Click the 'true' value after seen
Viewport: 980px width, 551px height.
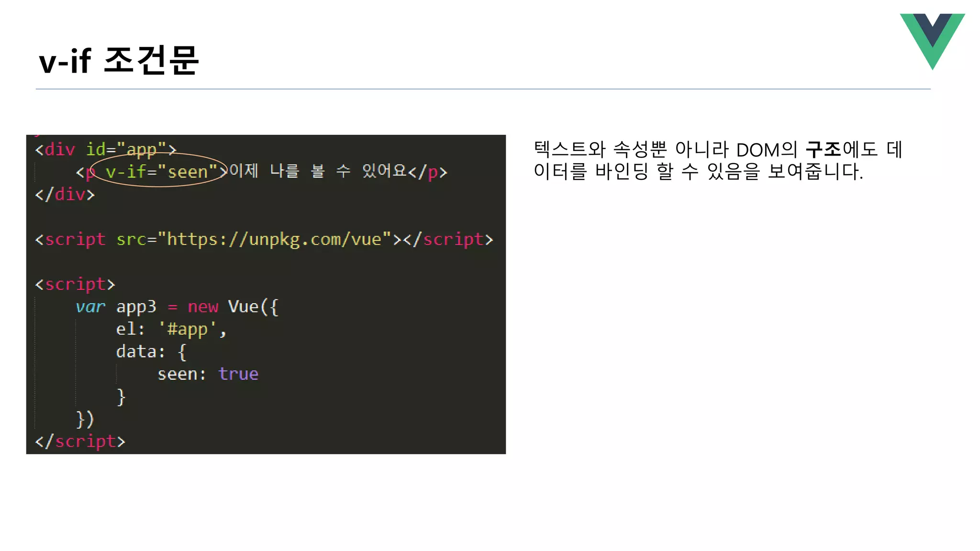[238, 374]
